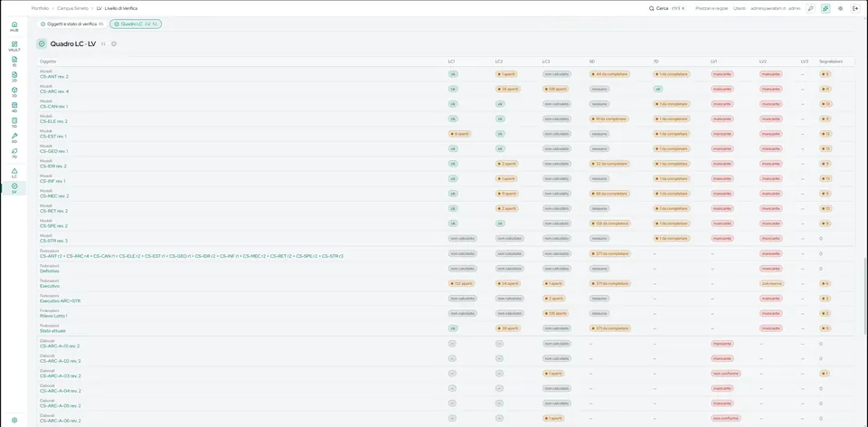
Task: Click LV2 mancante badge for CS-MEC
Action: pyautogui.click(x=770, y=194)
